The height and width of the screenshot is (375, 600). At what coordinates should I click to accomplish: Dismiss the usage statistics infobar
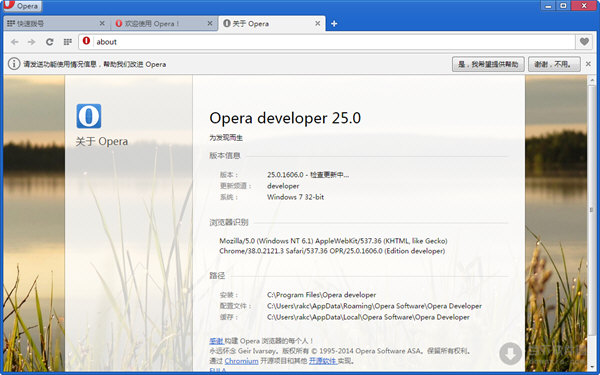pyautogui.click(x=589, y=64)
